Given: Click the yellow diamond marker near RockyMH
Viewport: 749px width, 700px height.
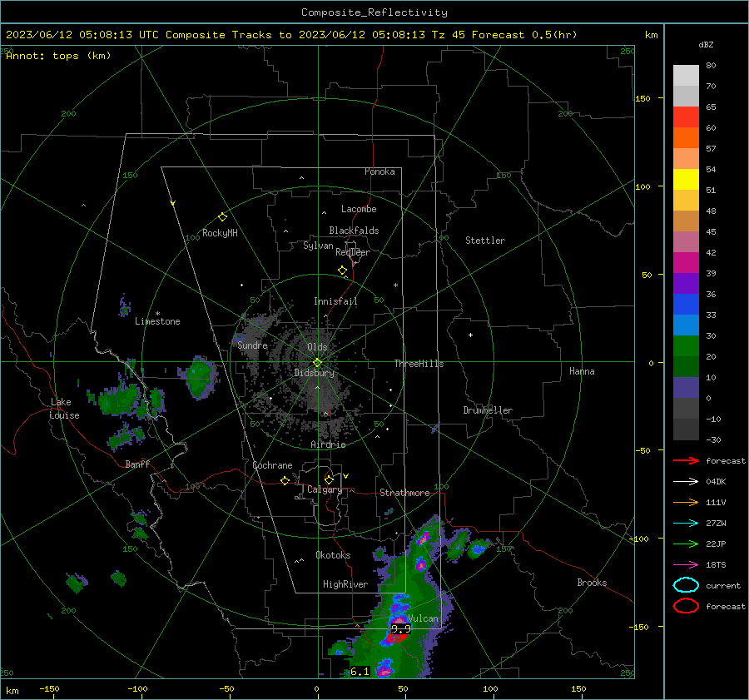Looking at the screenshot, I should coord(222,217).
